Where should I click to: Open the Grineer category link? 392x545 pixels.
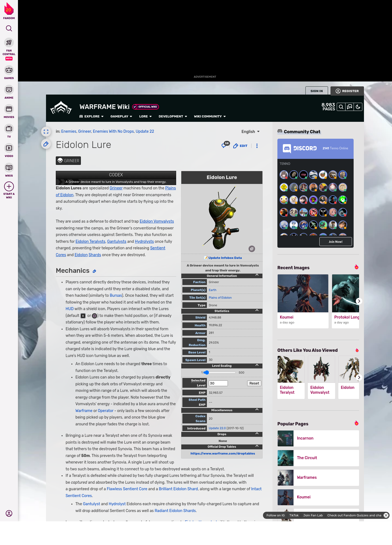(85, 131)
